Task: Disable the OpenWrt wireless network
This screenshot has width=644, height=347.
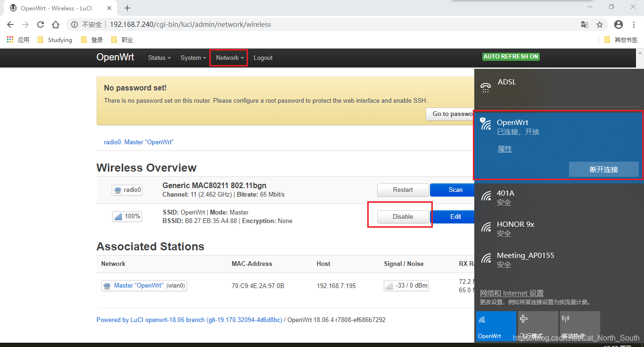Action: point(403,217)
